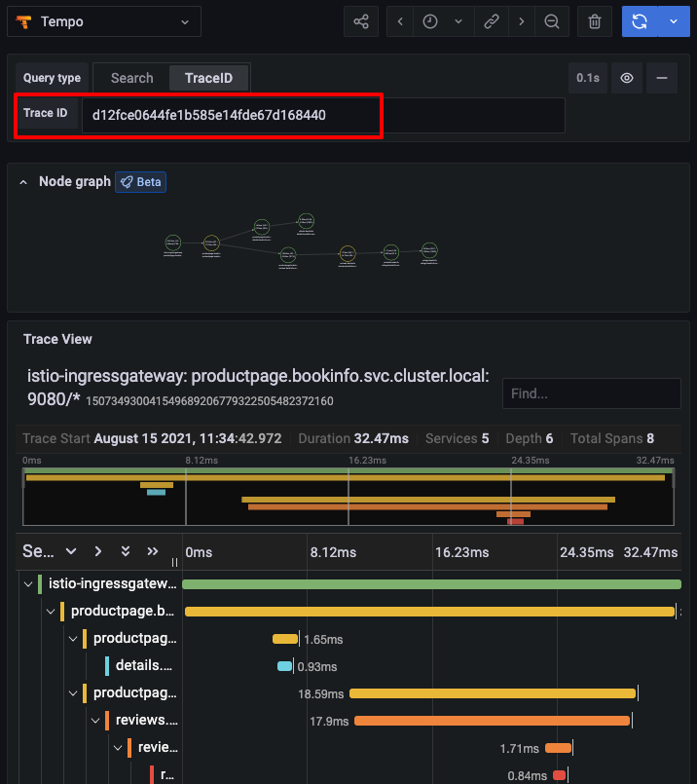Expand all spans with double-down chevron
697x784 pixels.
pyautogui.click(x=126, y=551)
